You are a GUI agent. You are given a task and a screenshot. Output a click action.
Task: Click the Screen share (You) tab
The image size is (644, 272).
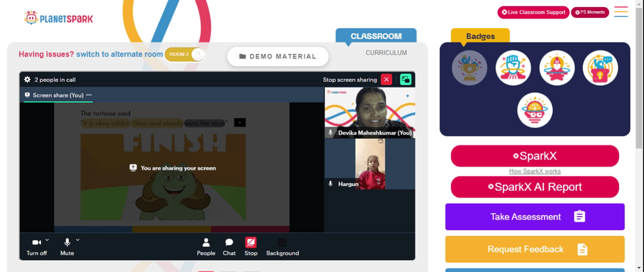pos(58,95)
